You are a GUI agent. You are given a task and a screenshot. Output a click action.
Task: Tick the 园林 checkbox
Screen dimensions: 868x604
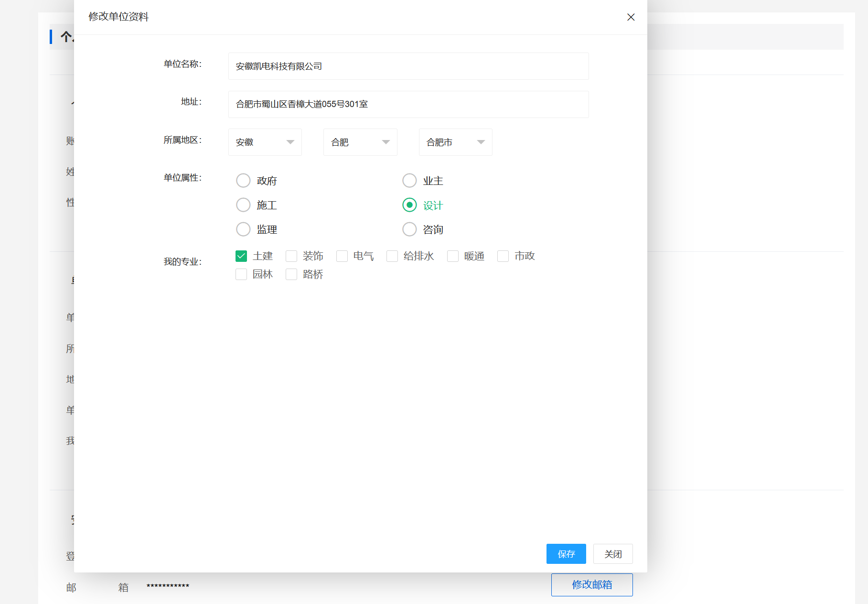click(x=241, y=274)
